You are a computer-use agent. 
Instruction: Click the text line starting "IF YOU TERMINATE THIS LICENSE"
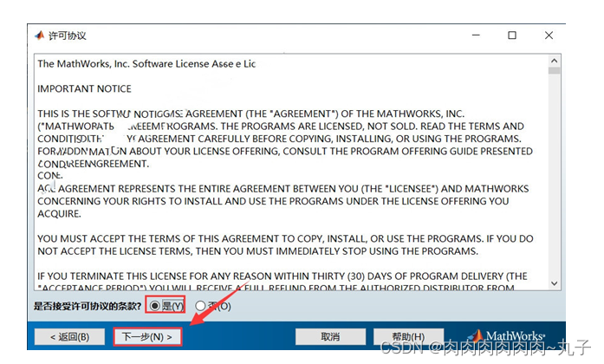283,276
